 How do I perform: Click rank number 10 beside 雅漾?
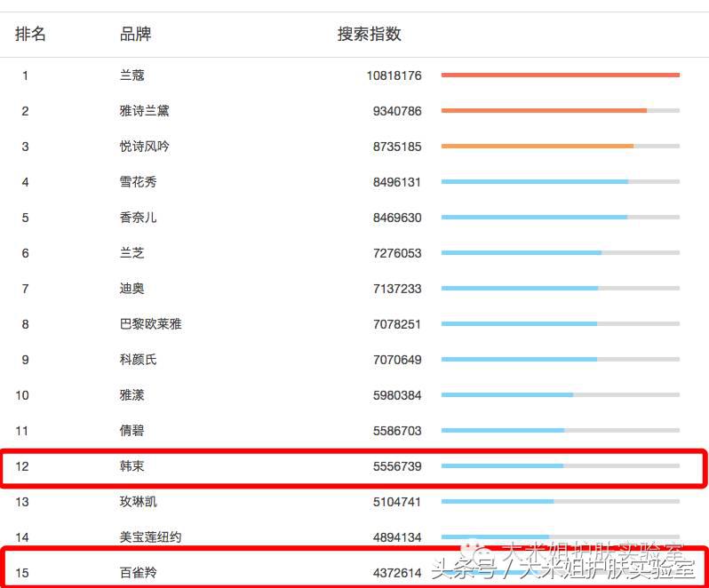pyautogui.click(x=22, y=395)
